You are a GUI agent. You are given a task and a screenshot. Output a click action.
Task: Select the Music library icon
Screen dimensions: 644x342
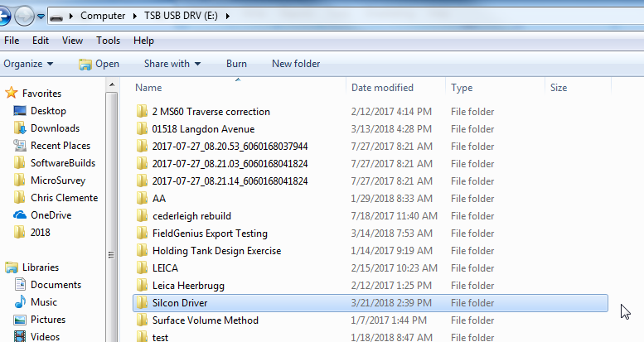pyautogui.click(x=20, y=302)
